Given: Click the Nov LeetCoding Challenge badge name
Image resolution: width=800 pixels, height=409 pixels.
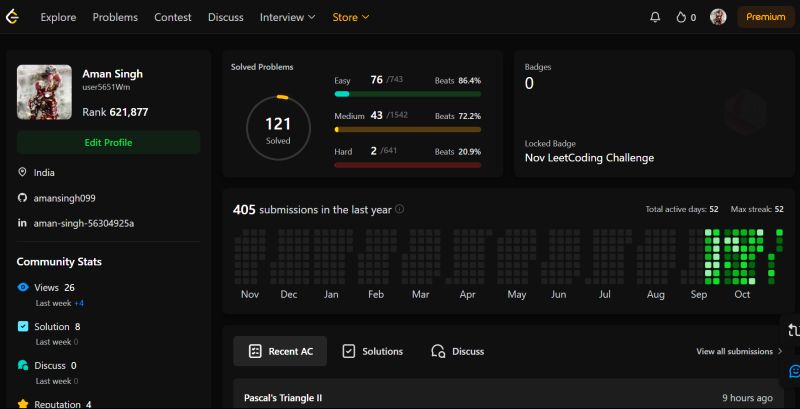Looking at the screenshot, I should [589, 158].
